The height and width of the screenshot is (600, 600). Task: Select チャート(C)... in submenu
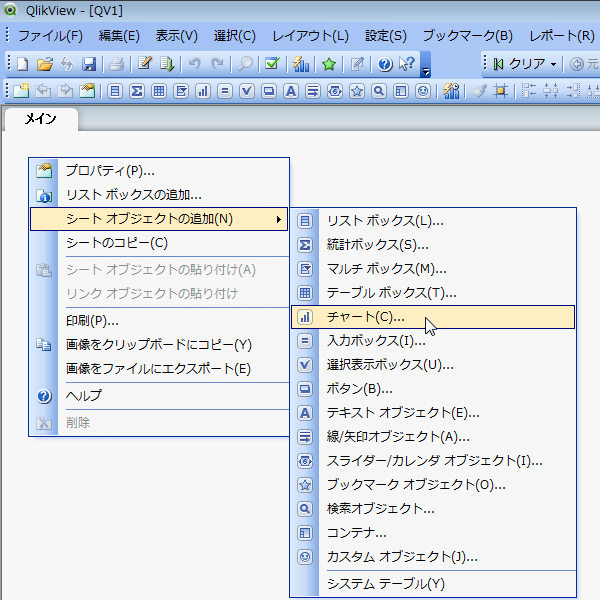coord(433,317)
